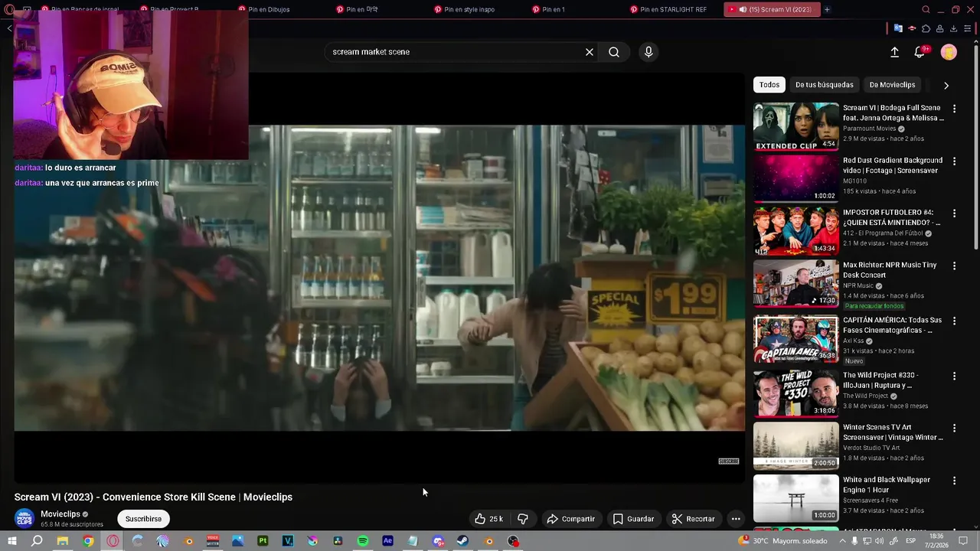Show more filter chips with arrow
The width and height of the screenshot is (980, 551).
coord(946,85)
